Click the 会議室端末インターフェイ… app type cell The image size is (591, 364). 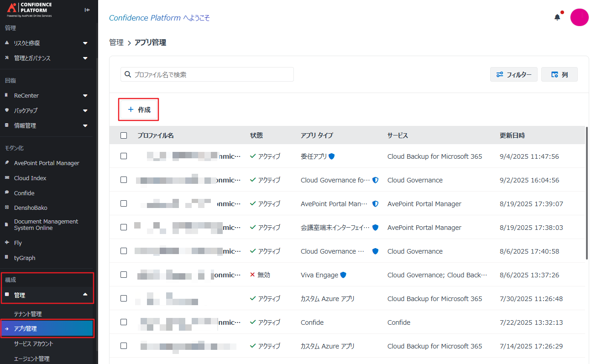(335, 227)
